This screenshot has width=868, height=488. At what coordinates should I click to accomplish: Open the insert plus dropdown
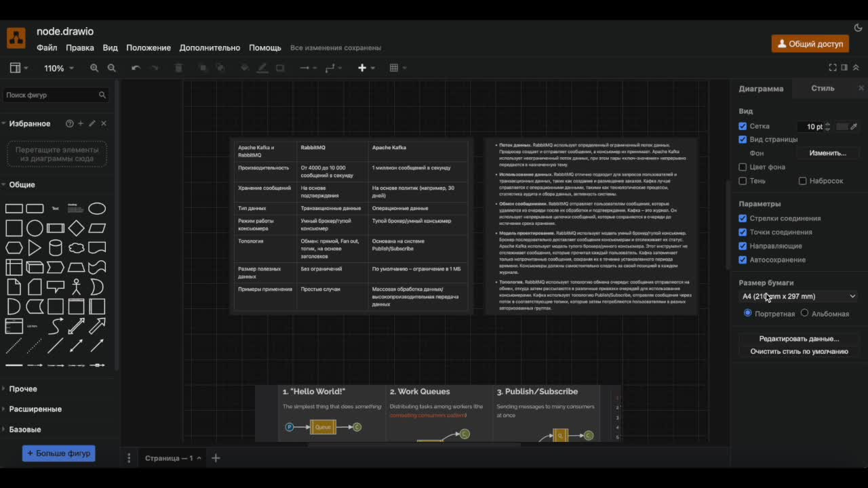366,68
